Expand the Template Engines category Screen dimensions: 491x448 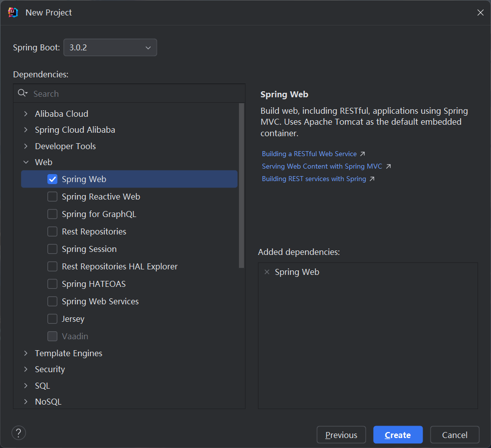pos(25,353)
